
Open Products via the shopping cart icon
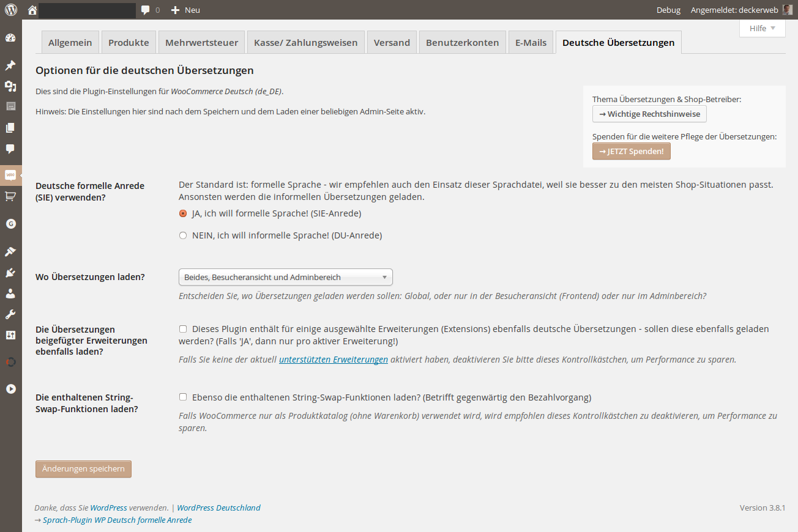tap(10, 196)
